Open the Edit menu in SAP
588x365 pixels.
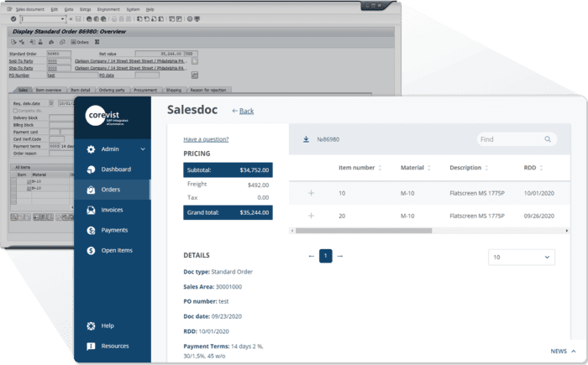click(x=55, y=9)
